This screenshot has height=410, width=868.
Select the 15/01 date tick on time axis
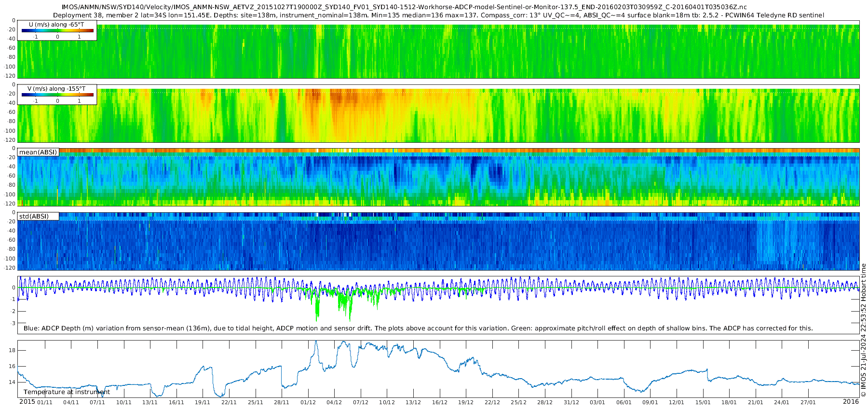(703, 402)
